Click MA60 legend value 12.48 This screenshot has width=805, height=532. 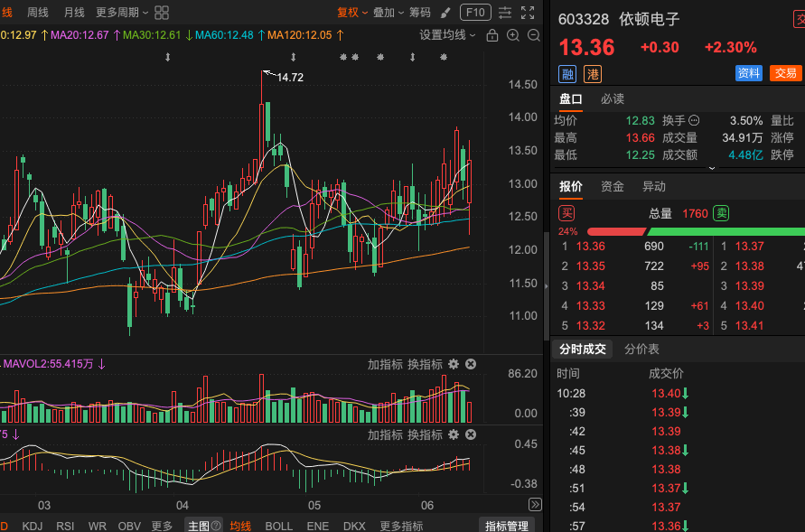(x=224, y=35)
